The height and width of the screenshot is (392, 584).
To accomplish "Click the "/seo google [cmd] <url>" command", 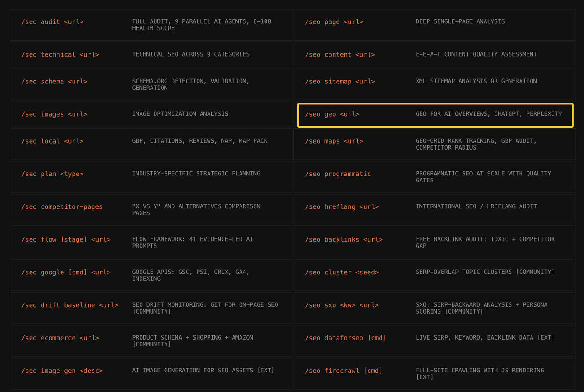I will [66, 273].
